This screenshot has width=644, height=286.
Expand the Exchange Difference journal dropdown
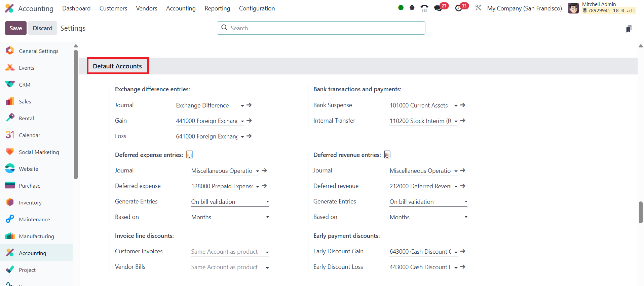click(242, 106)
